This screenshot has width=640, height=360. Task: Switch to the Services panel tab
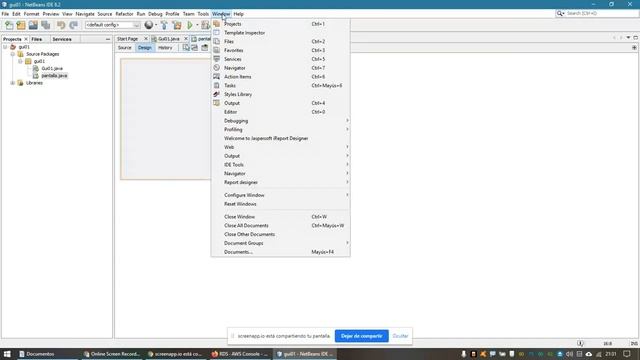pos(62,39)
